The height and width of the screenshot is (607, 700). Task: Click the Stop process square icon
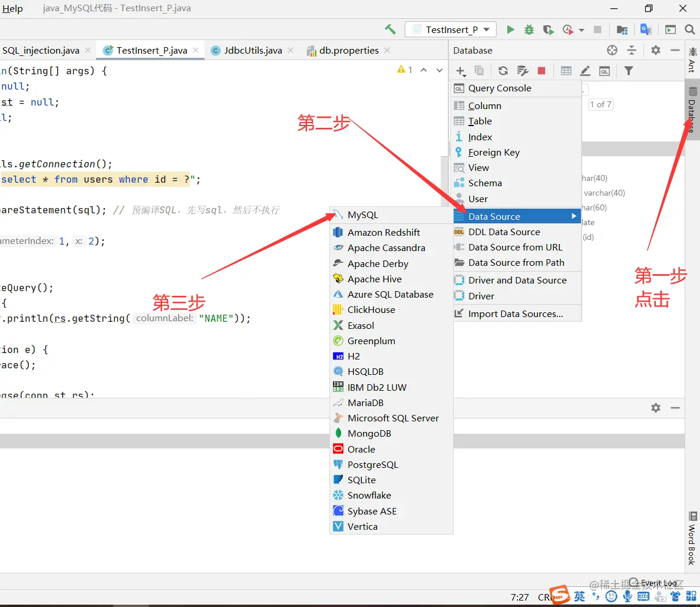coord(597,29)
